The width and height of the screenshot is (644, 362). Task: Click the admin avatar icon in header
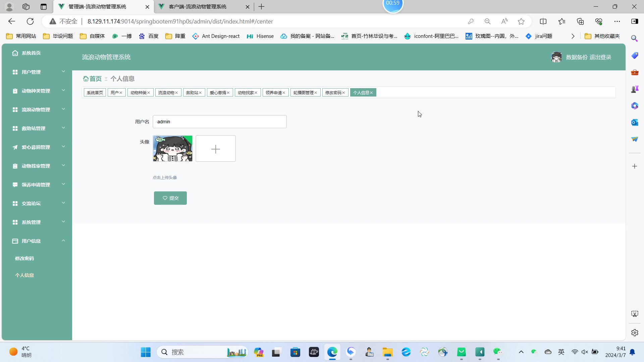(x=556, y=57)
